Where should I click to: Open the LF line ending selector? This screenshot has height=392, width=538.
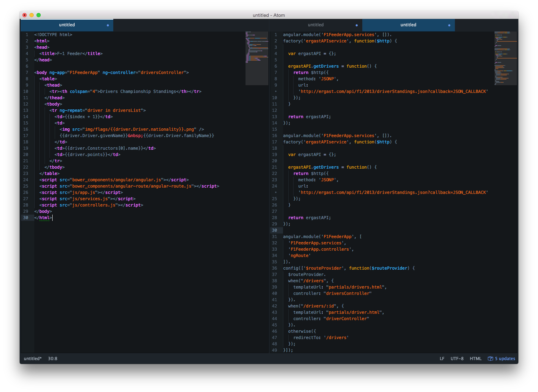pos(442,358)
